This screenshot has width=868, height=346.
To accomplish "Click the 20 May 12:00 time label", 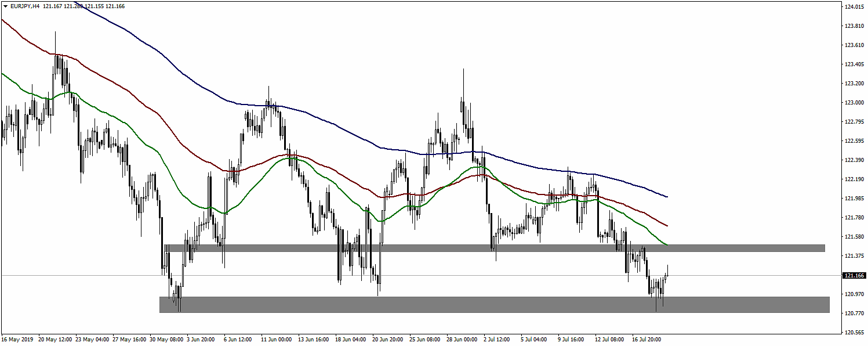I will (x=54, y=338).
